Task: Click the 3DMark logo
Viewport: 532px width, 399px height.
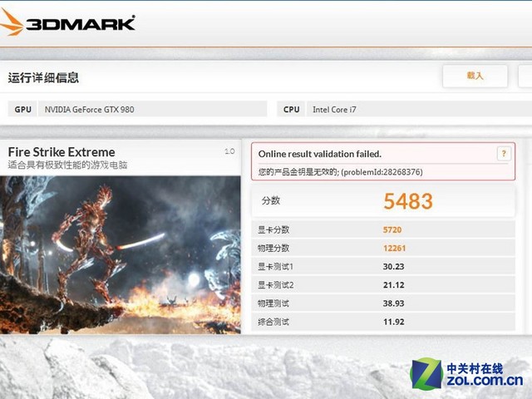Action: 67,22
